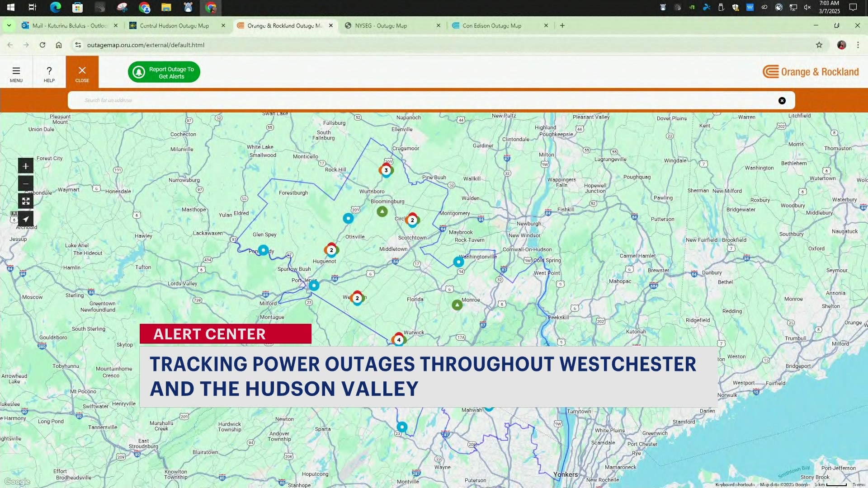The width and height of the screenshot is (868, 488).
Task: Open a new browser tab
Action: [562, 26]
